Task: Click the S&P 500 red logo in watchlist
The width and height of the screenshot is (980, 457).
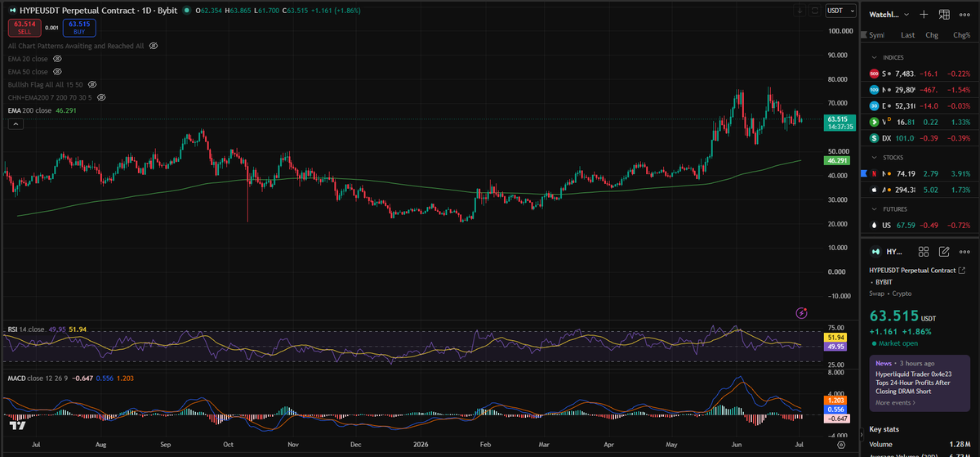Action: [874, 74]
